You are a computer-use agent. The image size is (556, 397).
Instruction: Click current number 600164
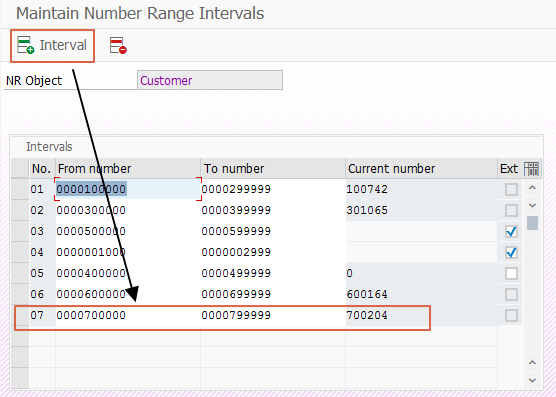pyautogui.click(x=422, y=294)
